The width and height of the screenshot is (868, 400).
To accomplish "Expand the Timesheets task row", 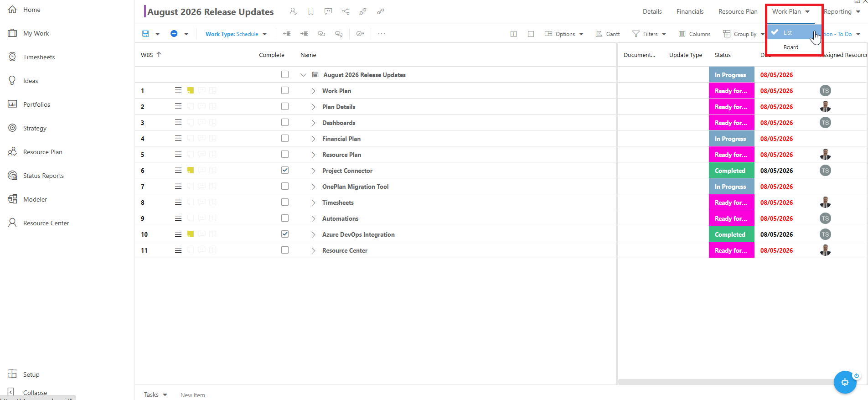I will pyautogui.click(x=313, y=203).
